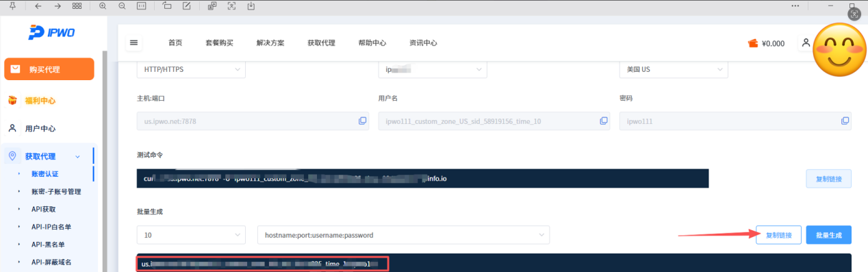
Task: Click the text recognition scan icon
Action: pyautogui.click(x=231, y=5)
